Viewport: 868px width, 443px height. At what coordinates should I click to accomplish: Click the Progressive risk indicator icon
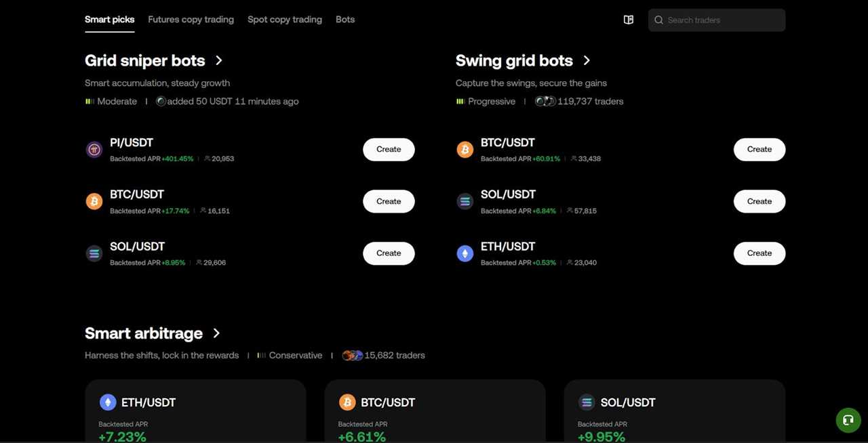461,101
